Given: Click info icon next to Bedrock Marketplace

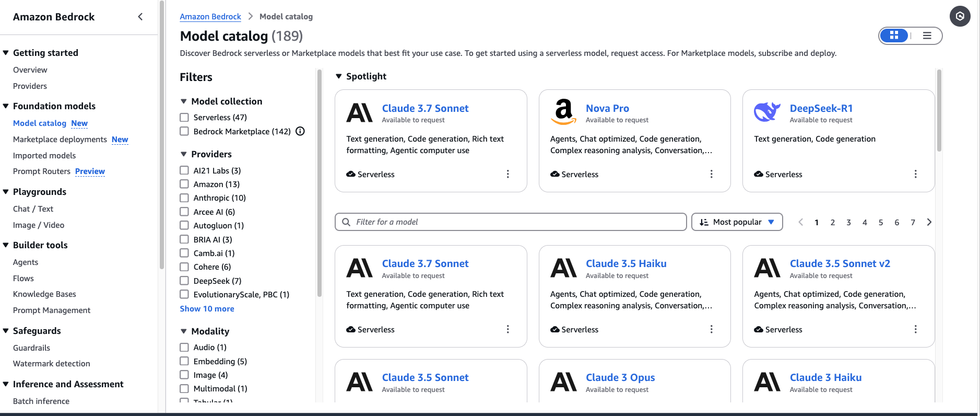Looking at the screenshot, I should (300, 131).
